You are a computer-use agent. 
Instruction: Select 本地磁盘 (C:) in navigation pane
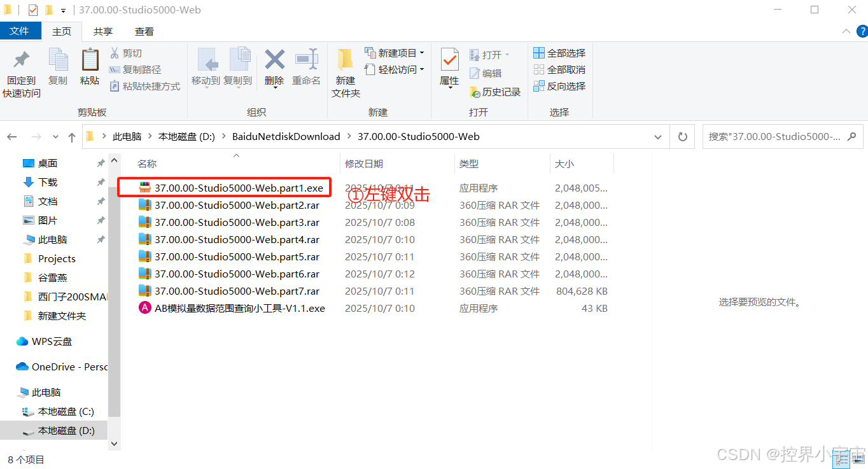tap(58, 411)
